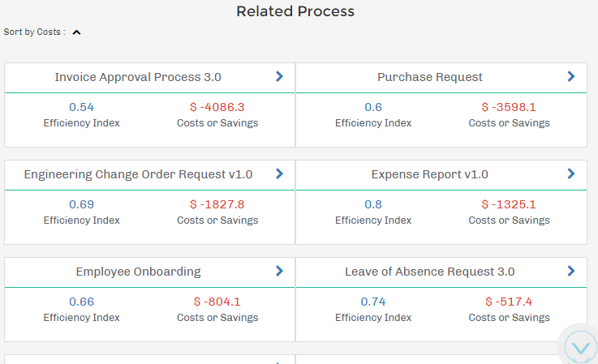Click the Employee Onboarding arrow icon
Image resolution: width=598 pixels, height=364 pixels.
[x=279, y=271]
